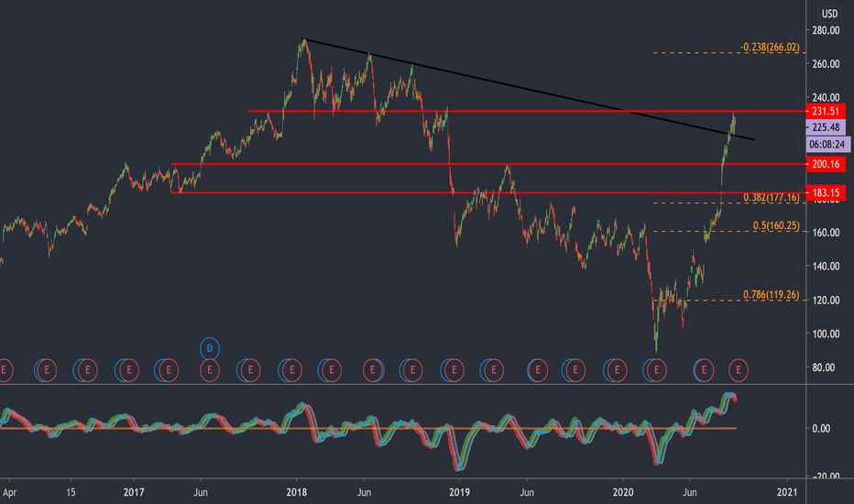This screenshot has height=504, width=854.
Task: Click the 2021 time axis label
Action: click(787, 493)
